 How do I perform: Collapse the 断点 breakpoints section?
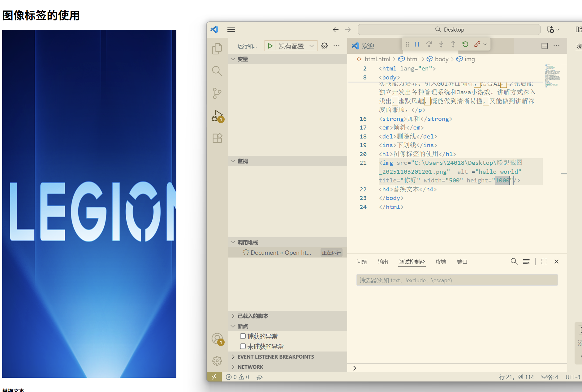(x=288, y=326)
